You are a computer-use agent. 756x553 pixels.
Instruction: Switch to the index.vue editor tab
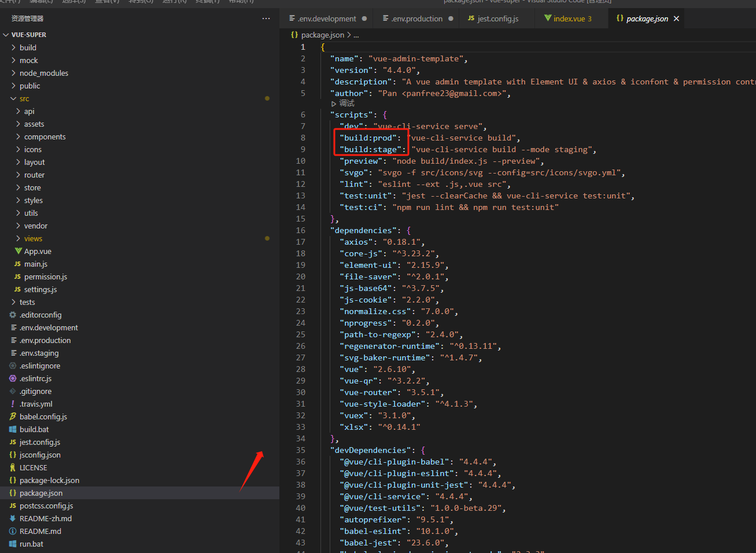coord(572,19)
